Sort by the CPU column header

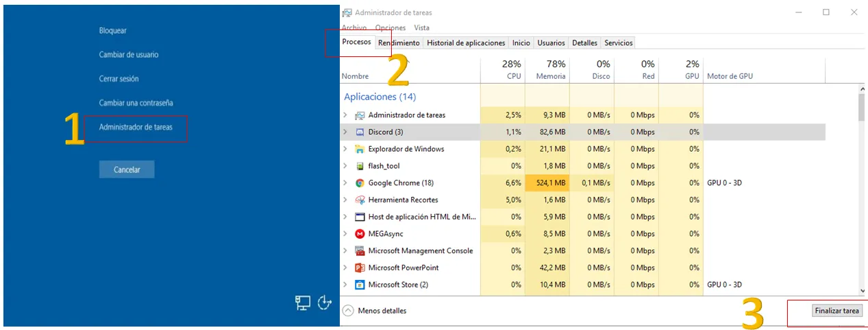pyautogui.click(x=502, y=70)
